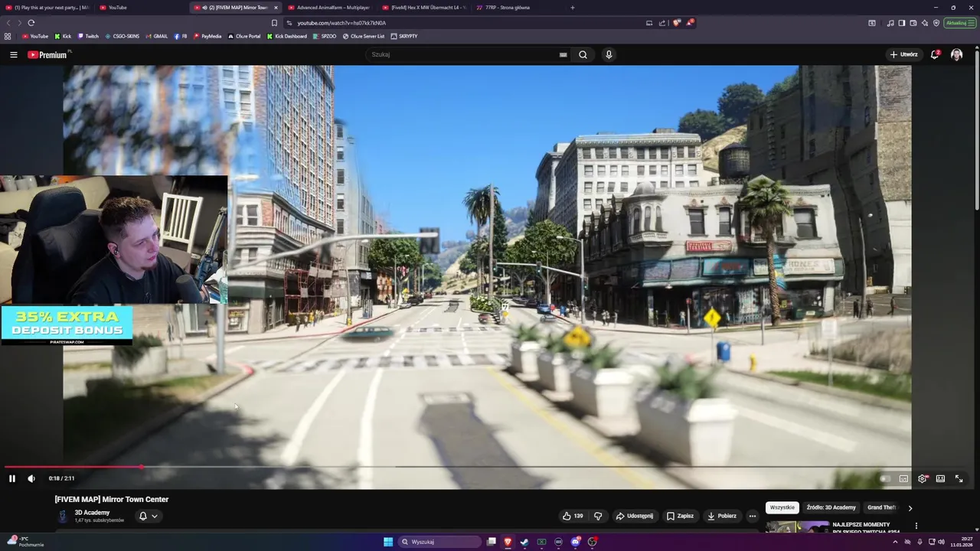Switch to theater mode view

click(940, 478)
